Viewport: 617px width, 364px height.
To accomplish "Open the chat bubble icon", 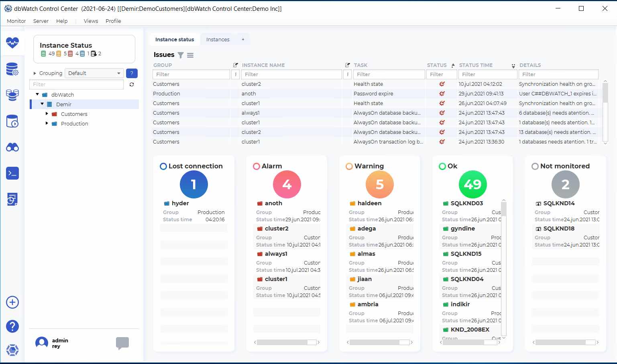I will click(122, 343).
